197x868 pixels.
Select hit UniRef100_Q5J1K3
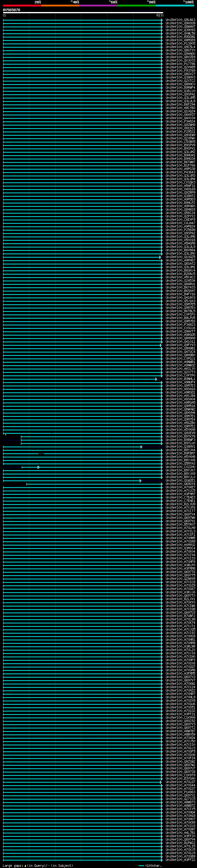180,301
